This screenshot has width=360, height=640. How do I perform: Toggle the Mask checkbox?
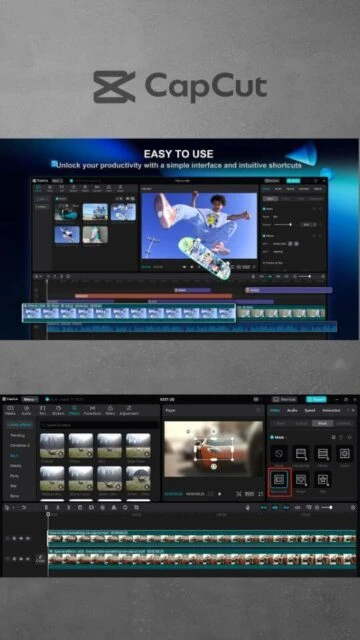point(272,437)
